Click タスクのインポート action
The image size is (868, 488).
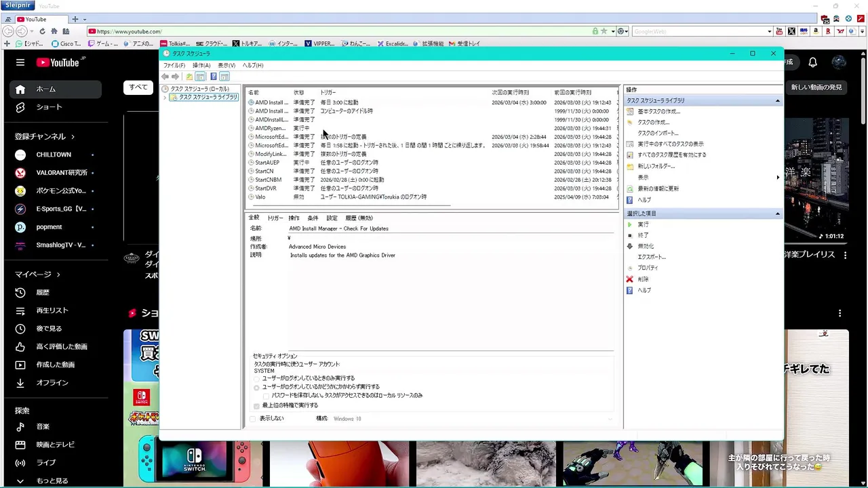point(658,133)
